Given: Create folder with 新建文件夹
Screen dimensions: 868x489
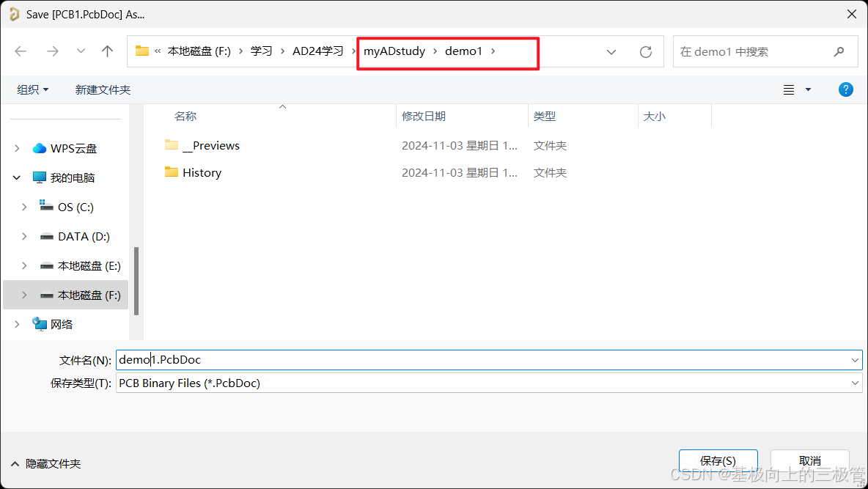Looking at the screenshot, I should pos(103,89).
